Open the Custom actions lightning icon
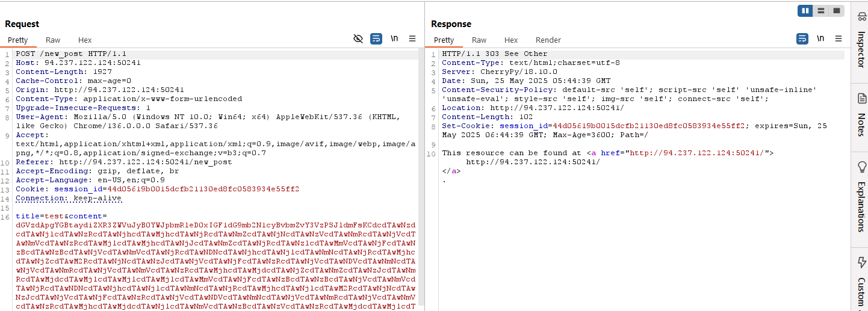Viewport: 868px width, 311px height. pyautogui.click(x=861, y=262)
